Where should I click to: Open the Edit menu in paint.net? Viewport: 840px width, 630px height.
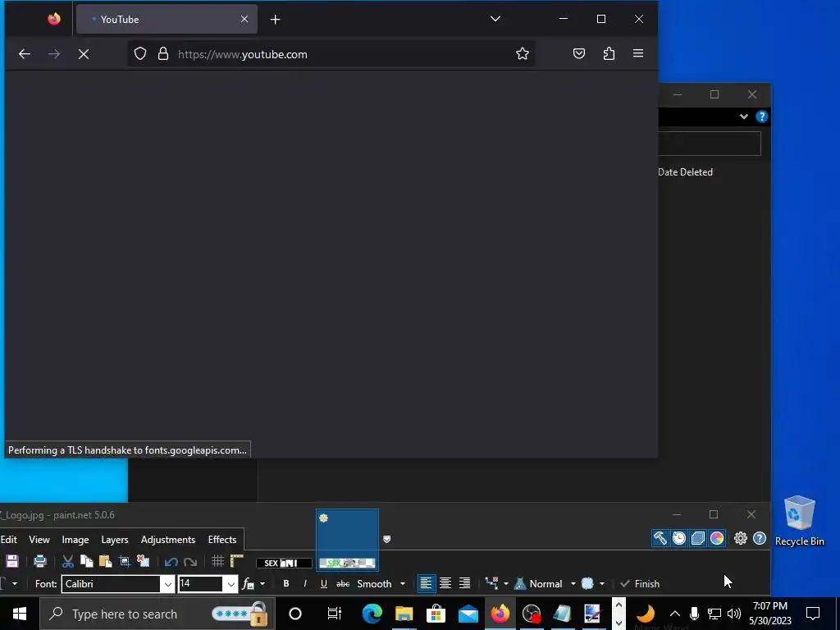(x=8, y=540)
